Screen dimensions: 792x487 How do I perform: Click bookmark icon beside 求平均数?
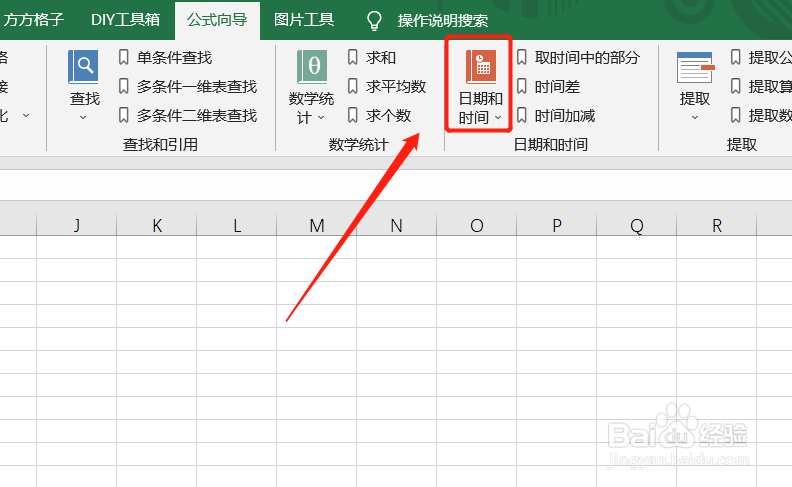[x=353, y=86]
